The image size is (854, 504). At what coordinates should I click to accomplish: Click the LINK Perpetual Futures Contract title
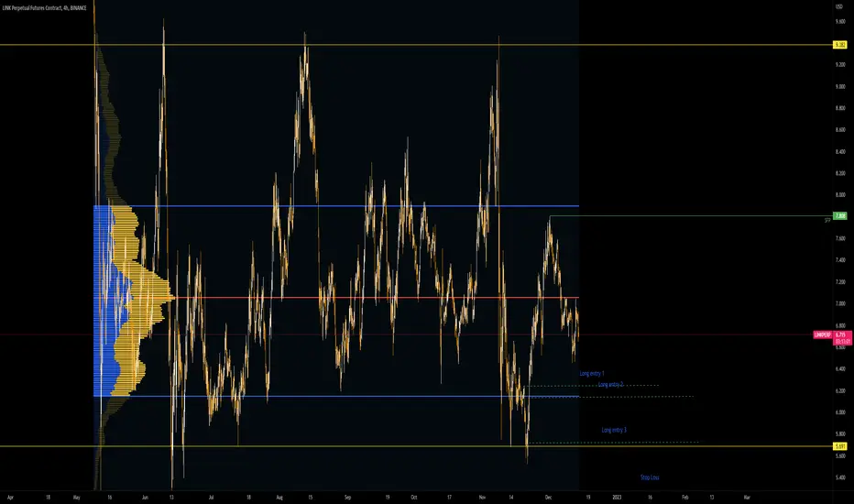(x=44, y=8)
